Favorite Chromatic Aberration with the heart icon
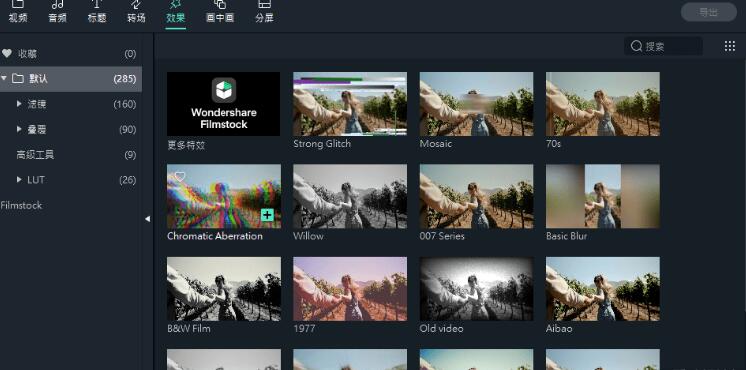Image resolution: width=746 pixels, height=370 pixels. [x=179, y=176]
